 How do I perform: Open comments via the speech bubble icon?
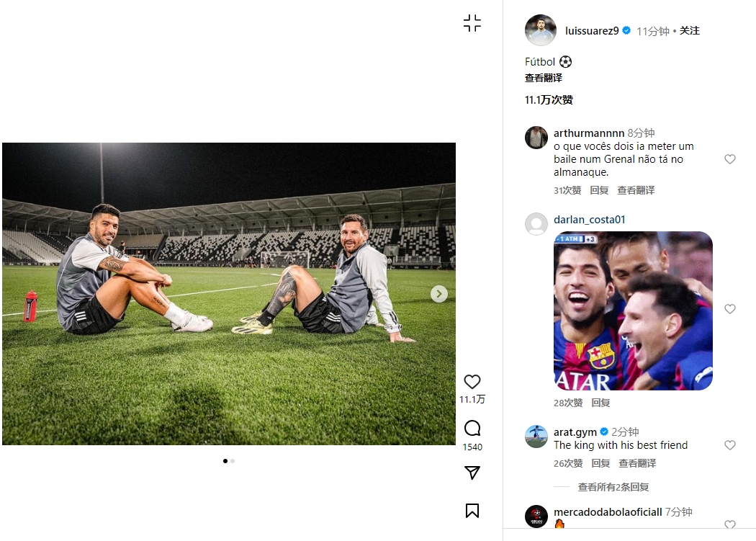click(472, 429)
